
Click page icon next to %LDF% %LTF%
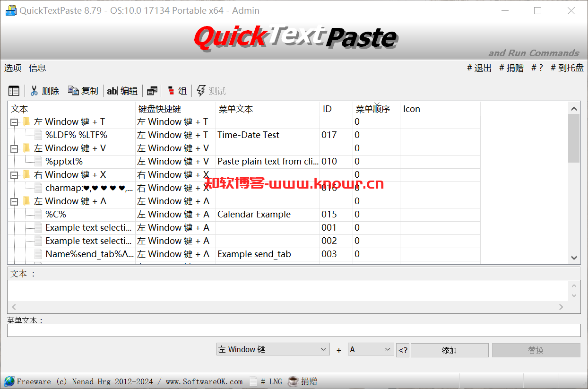coord(38,135)
